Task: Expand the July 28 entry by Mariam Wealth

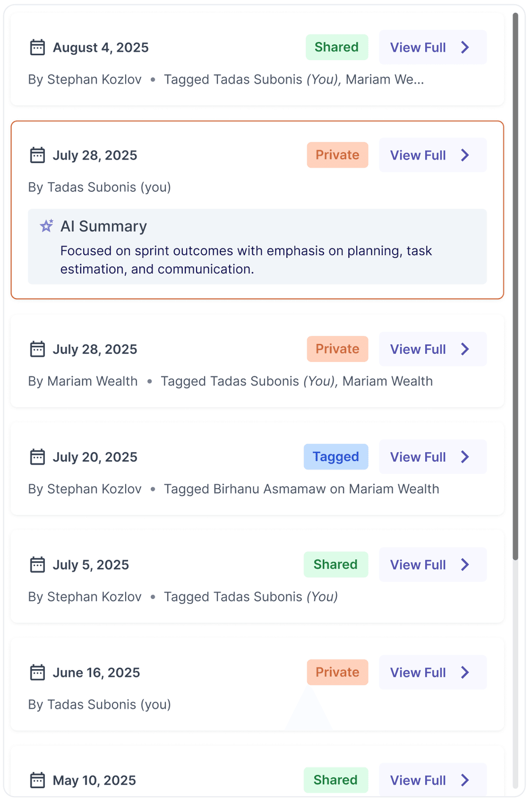Action: [x=432, y=349]
